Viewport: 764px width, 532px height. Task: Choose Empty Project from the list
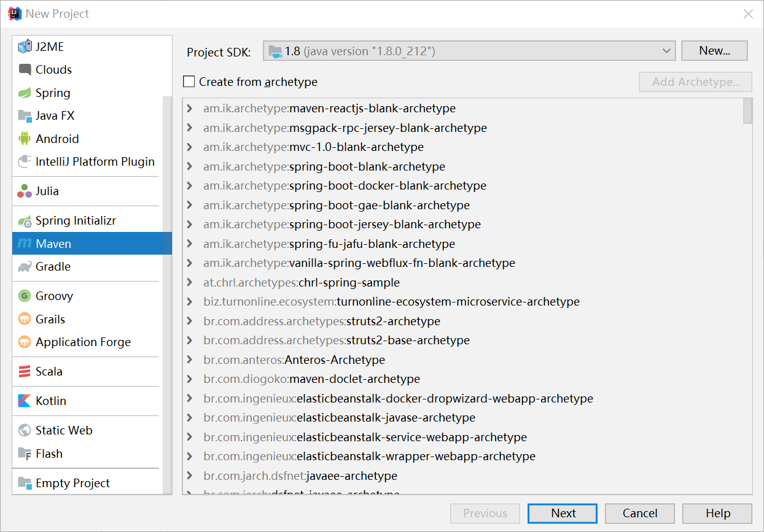coord(72,484)
